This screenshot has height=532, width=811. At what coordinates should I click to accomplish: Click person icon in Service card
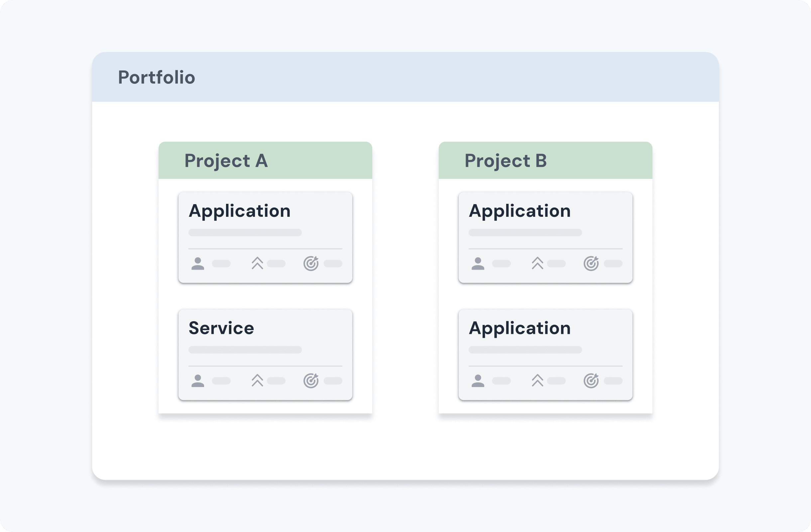(x=198, y=381)
